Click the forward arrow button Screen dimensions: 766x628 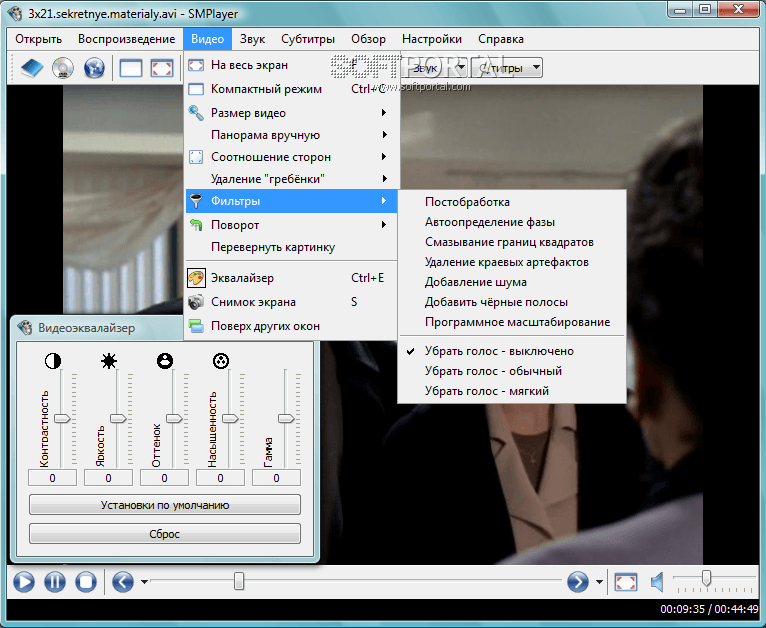pos(577,582)
